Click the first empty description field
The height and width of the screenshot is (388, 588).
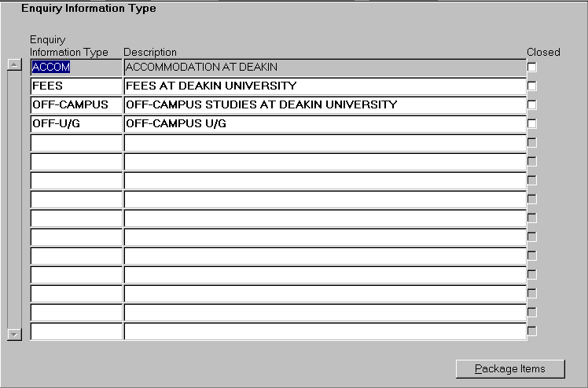coord(324,143)
